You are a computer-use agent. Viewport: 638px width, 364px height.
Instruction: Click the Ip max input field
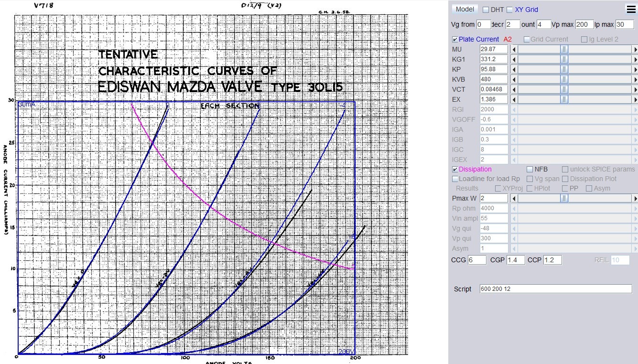[625, 24]
